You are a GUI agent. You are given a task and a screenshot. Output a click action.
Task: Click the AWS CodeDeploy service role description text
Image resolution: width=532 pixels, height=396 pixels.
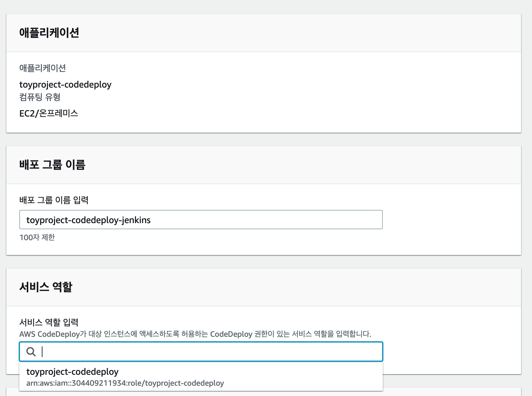click(195, 334)
